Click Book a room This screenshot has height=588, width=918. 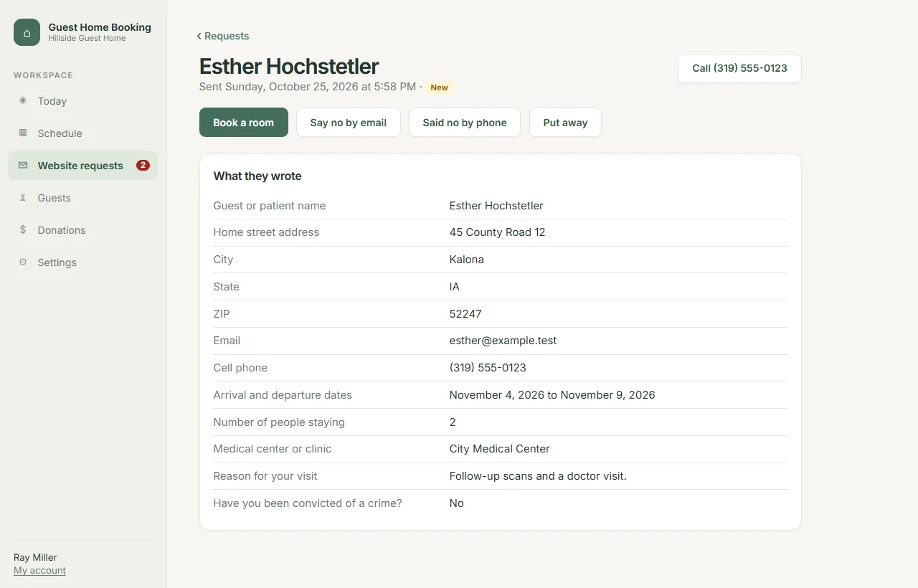[244, 123]
